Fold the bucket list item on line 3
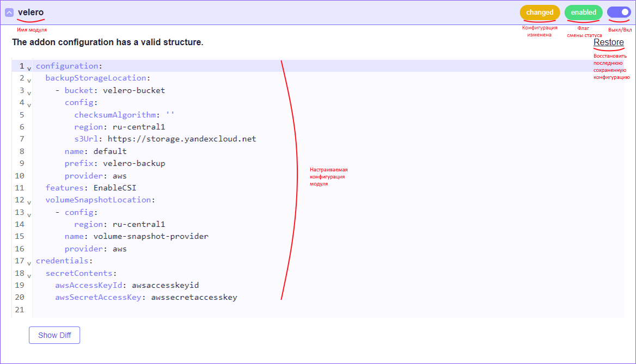The height and width of the screenshot is (364, 636). [29, 93]
